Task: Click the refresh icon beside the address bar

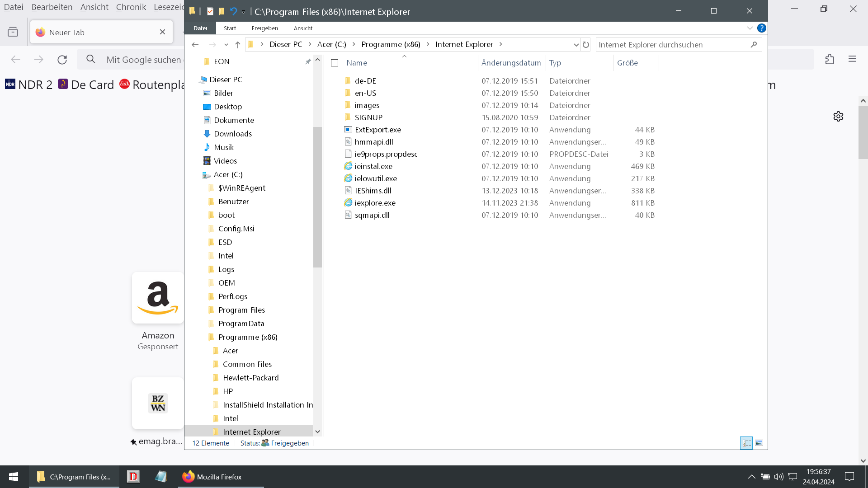Action: [586, 45]
